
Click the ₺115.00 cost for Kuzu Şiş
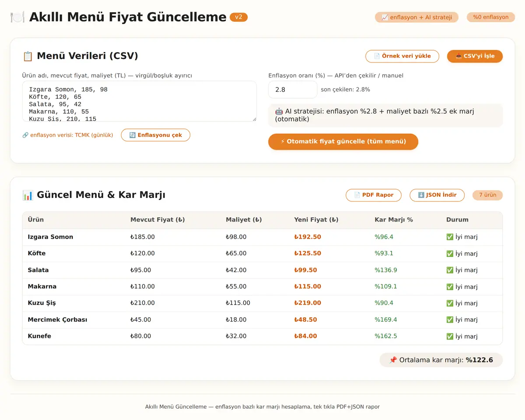[x=238, y=303]
